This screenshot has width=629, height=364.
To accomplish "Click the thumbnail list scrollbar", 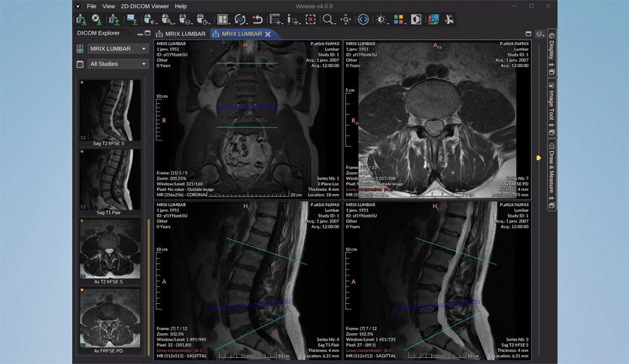I will (148, 287).
